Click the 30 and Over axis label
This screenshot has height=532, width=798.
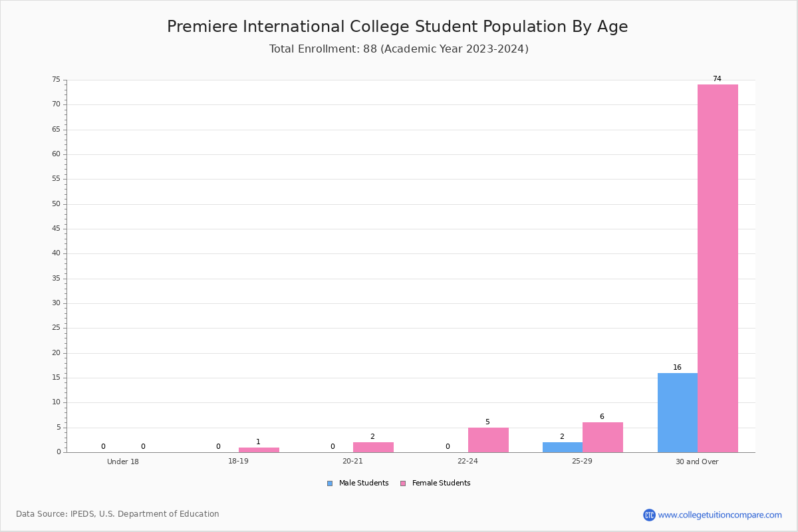(x=697, y=462)
